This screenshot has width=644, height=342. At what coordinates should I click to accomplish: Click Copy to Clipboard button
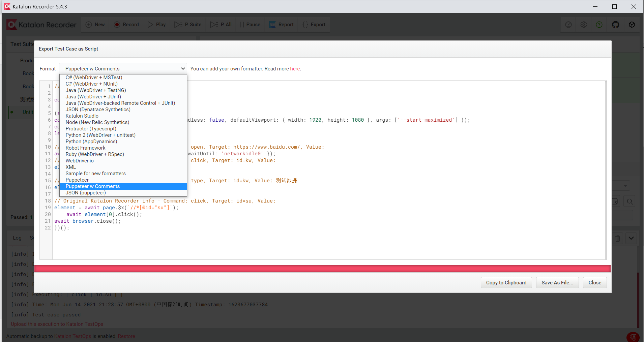pos(506,283)
